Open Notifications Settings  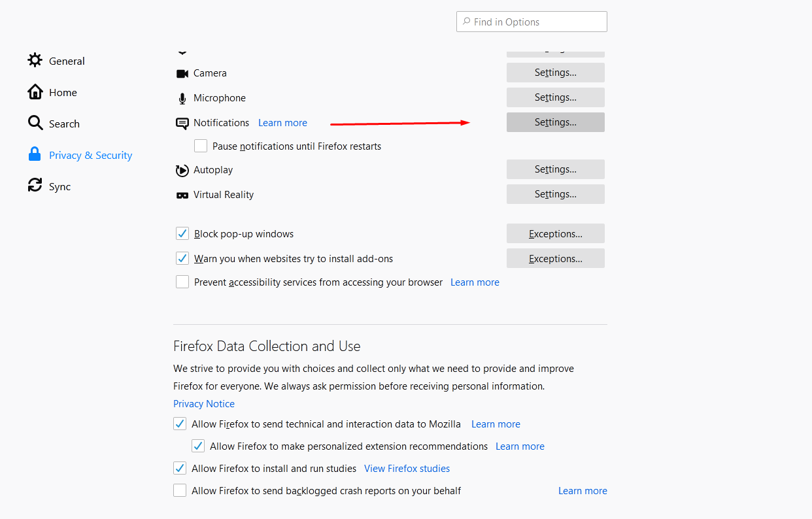pyautogui.click(x=555, y=122)
